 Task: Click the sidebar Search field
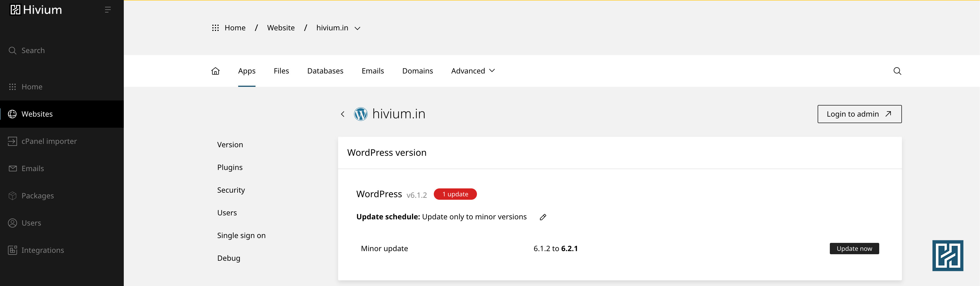(33, 51)
